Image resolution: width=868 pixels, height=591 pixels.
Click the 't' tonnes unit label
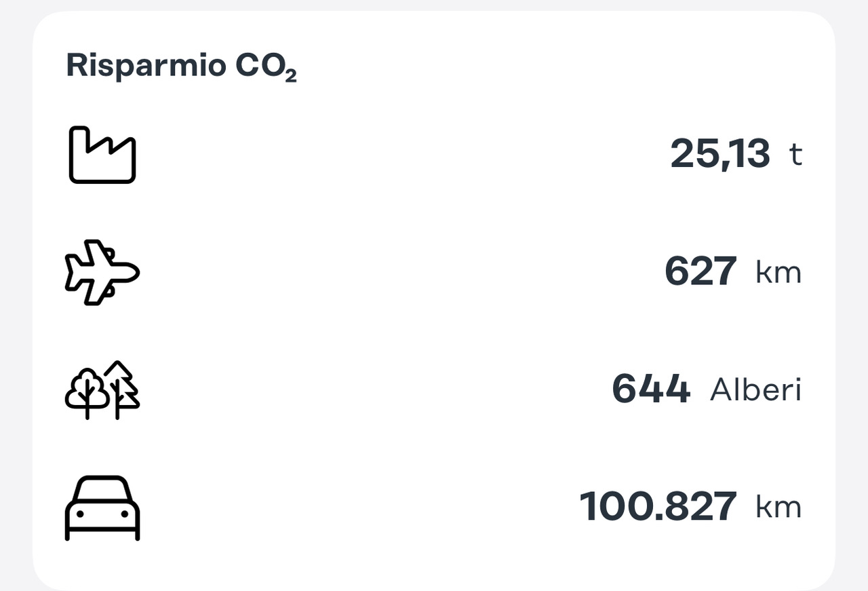click(795, 155)
